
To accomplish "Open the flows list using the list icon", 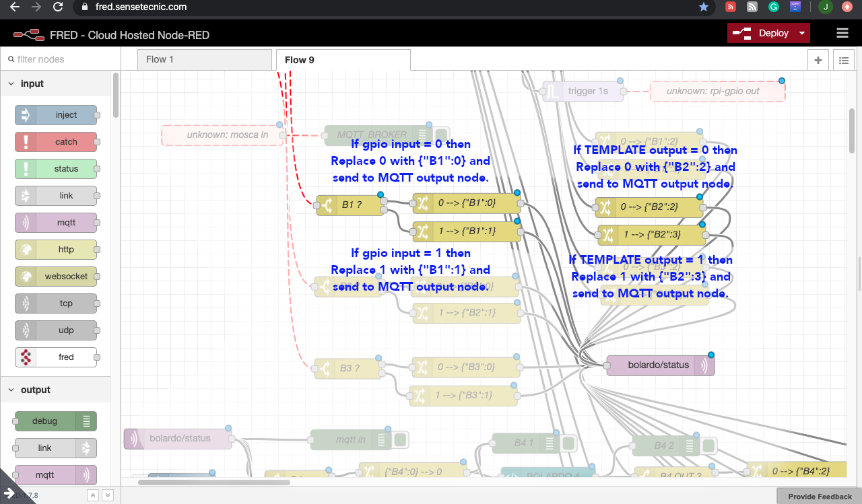I will coord(843,60).
